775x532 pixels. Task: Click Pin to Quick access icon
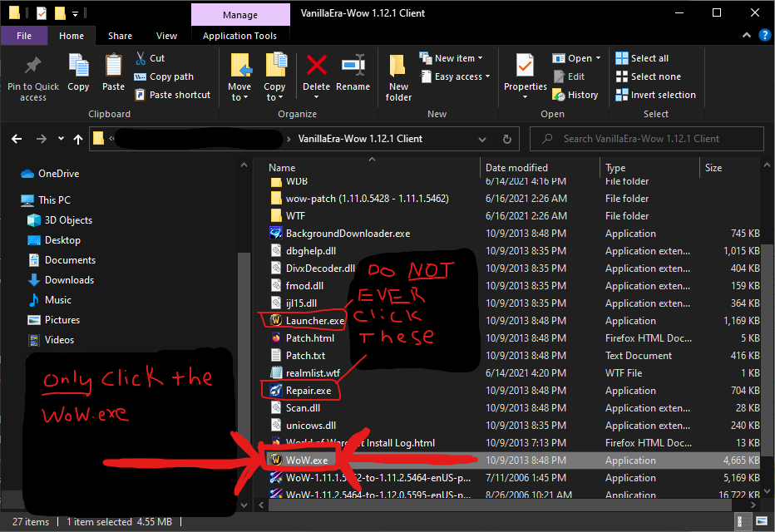(33, 66)
